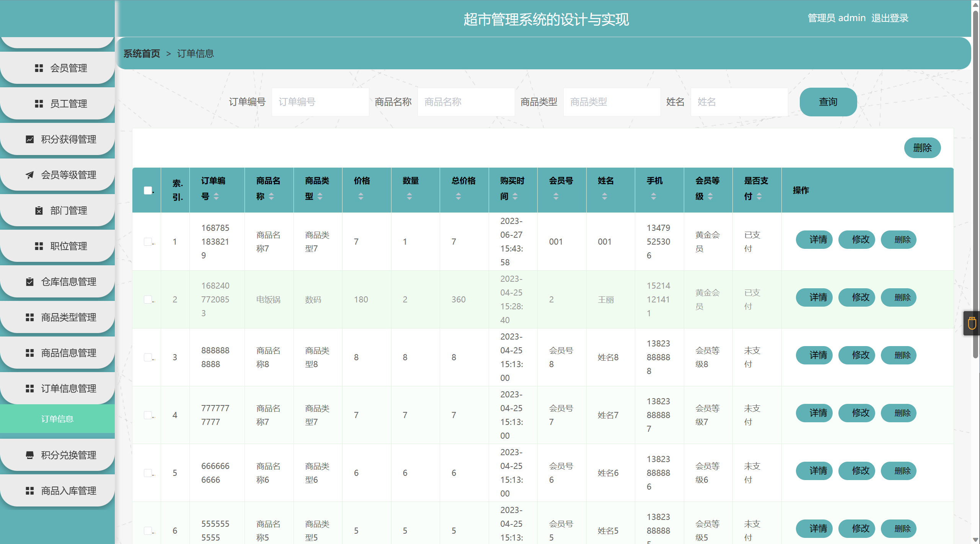Image resolution: width=980 pixels, height=544 pixels.
Task: Click the grid icon beside 商品类型管理
Action: coord(29,317)
